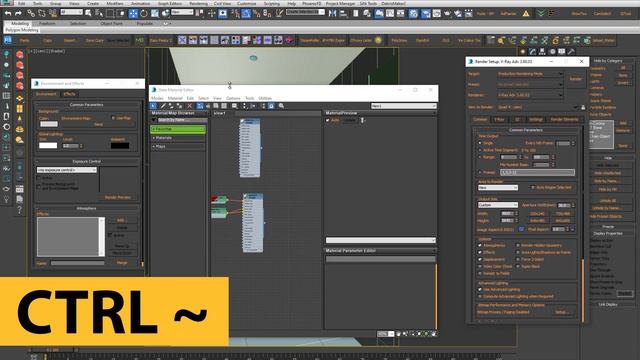Click the Undo arrow in main toolbar

(8, 13)
